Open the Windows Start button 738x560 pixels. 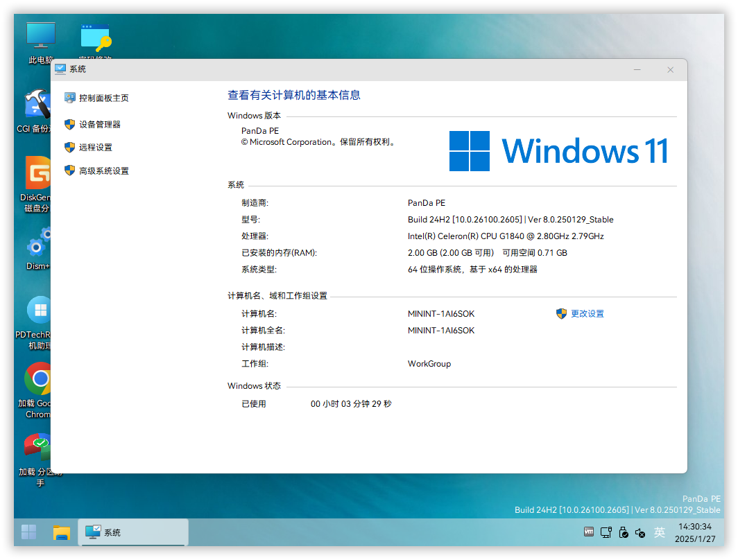[x=28, y=532]
